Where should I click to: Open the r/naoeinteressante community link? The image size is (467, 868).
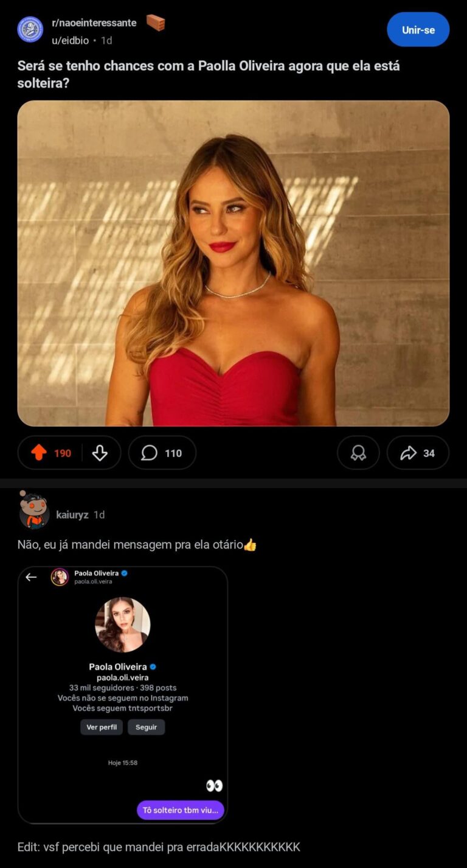94,23
